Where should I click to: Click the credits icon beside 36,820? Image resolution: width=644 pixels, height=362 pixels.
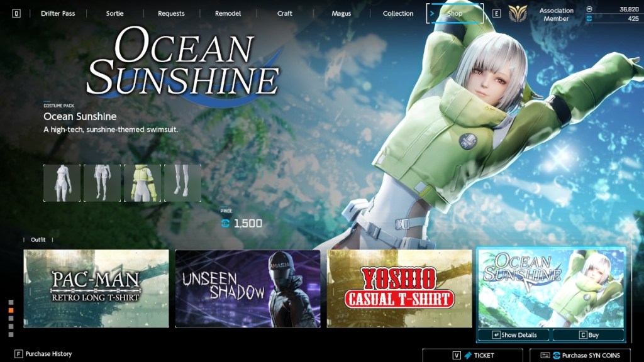click(x=589, y=9)
